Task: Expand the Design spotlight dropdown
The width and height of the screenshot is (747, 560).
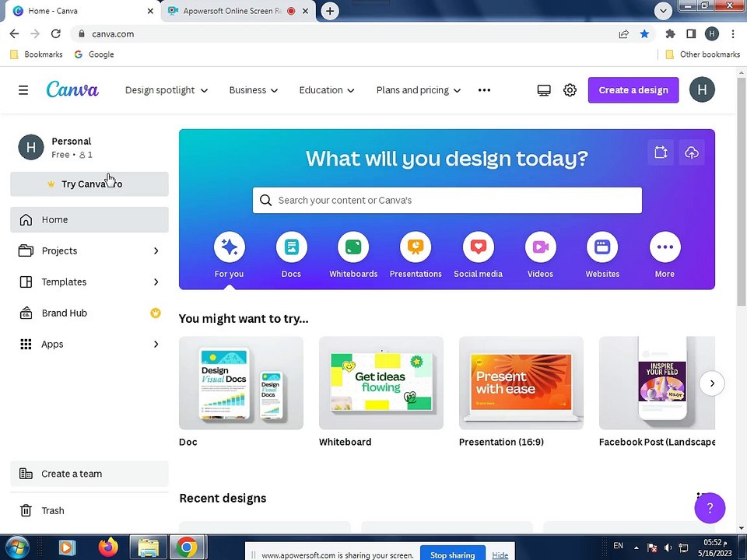Action: 167,90
